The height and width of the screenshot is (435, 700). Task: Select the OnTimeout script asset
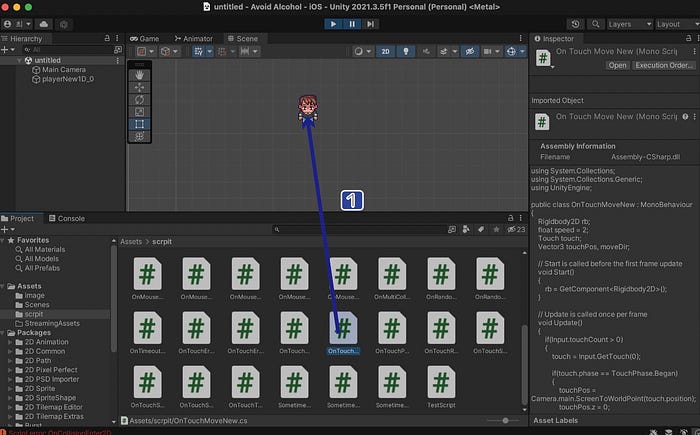click(147, 333)
